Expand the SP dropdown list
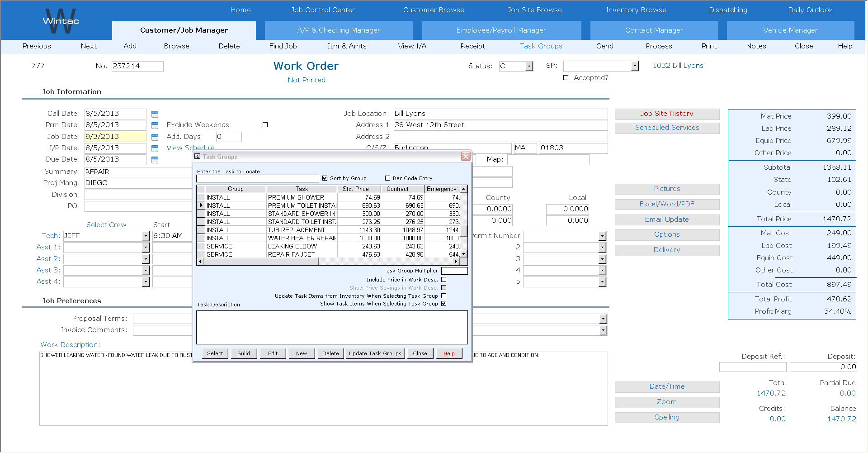This screenshot has height=453, width=868. click(x=635, y=67)
